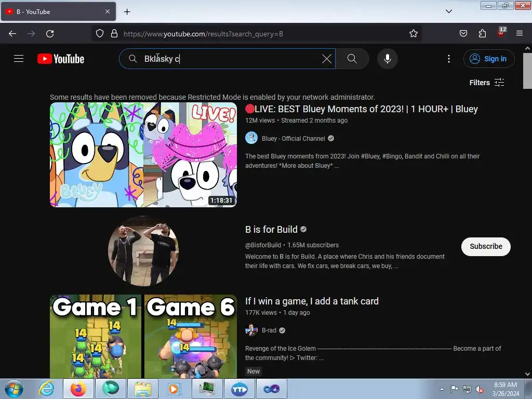532x399 pixels.
Task: Launch Internet Explorer from taskbar
Action: coord(46,389)
